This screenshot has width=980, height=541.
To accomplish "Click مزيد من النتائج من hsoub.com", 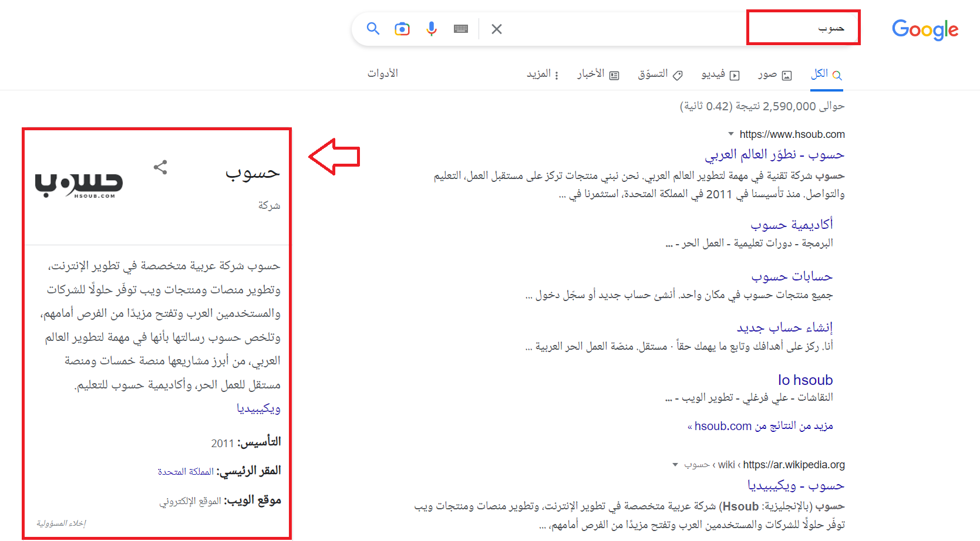I will pyautogui.click(x=760, y=426).
